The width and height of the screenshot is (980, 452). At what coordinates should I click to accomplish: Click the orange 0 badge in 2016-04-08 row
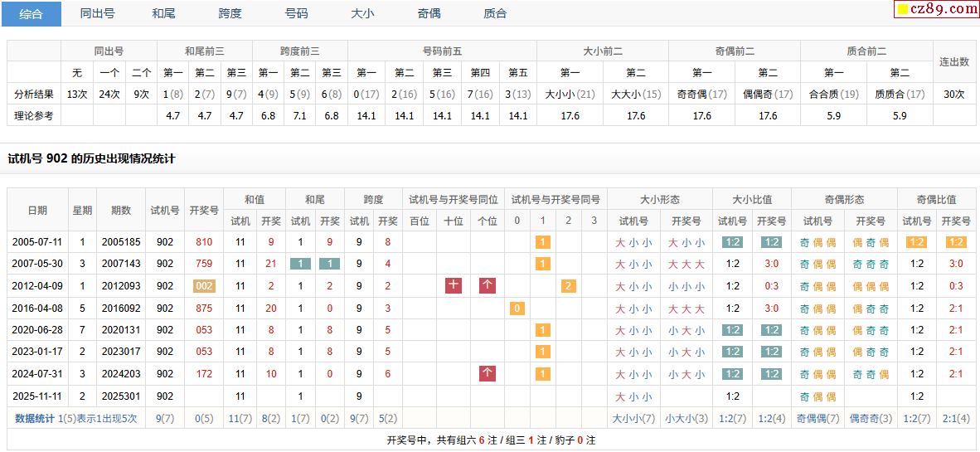point(517,309)
